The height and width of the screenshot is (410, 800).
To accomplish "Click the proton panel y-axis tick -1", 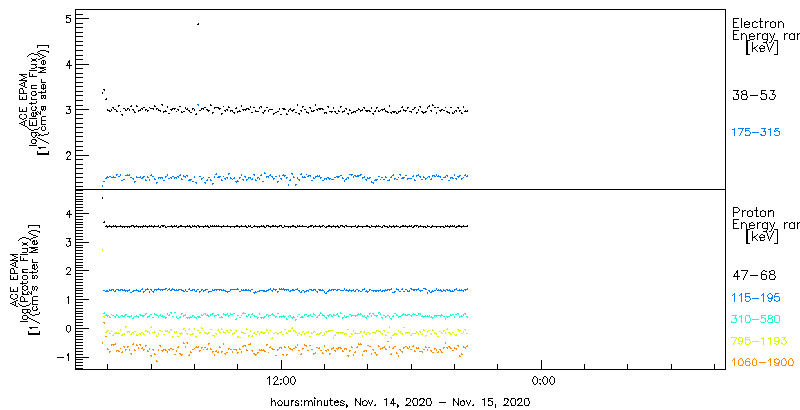I will (x=65, y=357).
